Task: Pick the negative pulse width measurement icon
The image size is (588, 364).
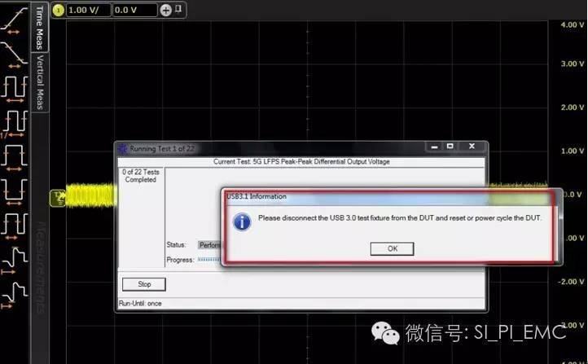Action: 14,192
